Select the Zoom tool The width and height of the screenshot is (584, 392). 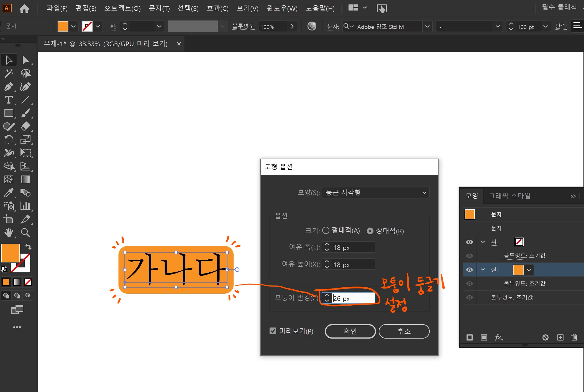point(25,233)
